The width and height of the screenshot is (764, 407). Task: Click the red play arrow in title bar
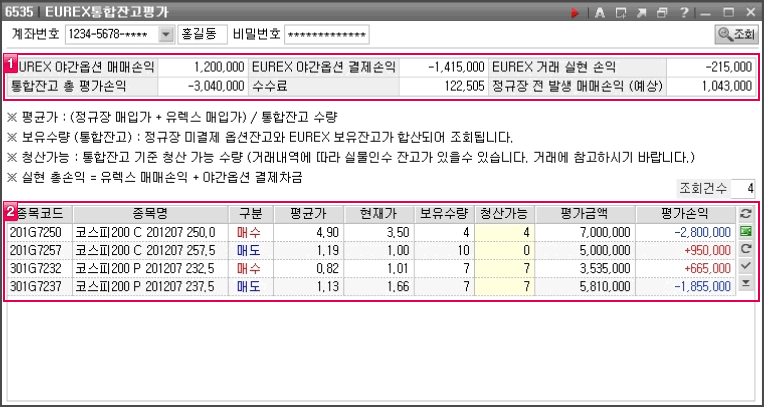[x=575, y=13]
